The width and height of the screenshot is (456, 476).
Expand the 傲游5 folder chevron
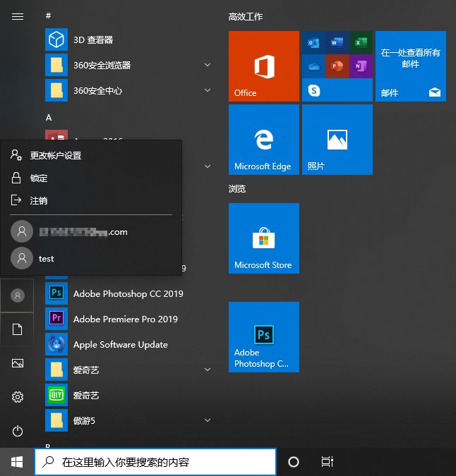(208, 420)
